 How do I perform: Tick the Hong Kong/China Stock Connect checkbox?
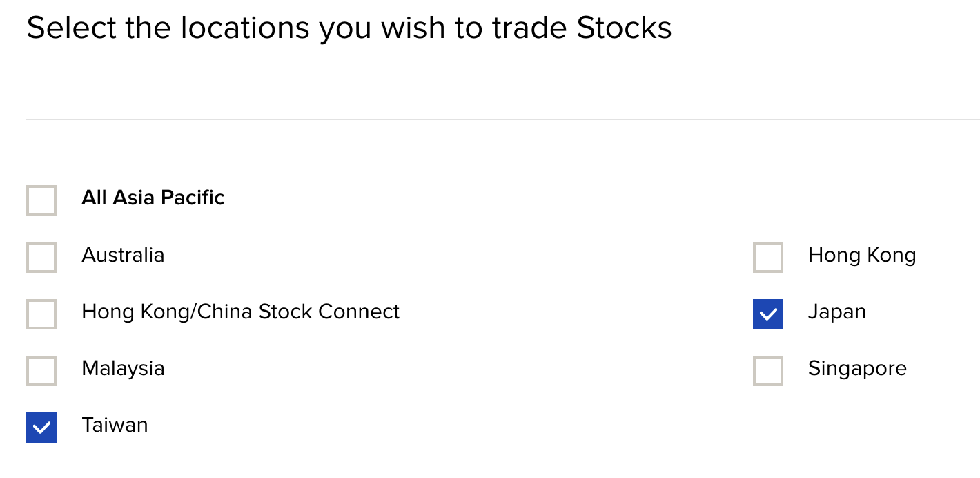coord(41,314)
